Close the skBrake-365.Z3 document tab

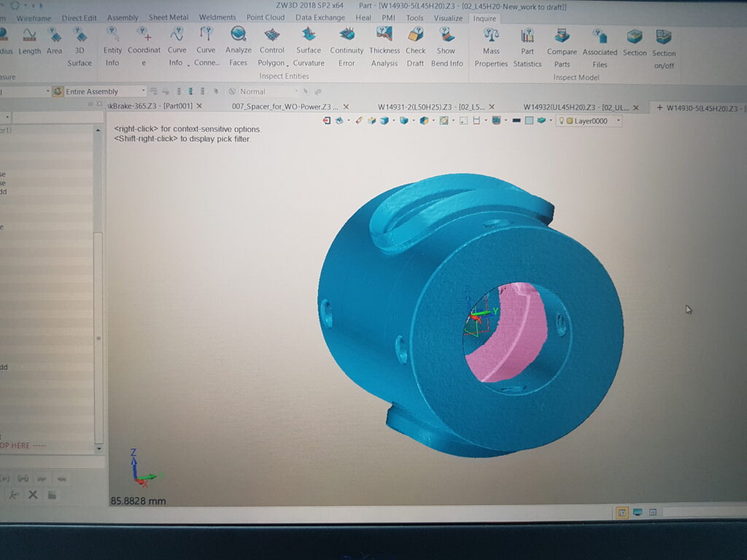199,106
